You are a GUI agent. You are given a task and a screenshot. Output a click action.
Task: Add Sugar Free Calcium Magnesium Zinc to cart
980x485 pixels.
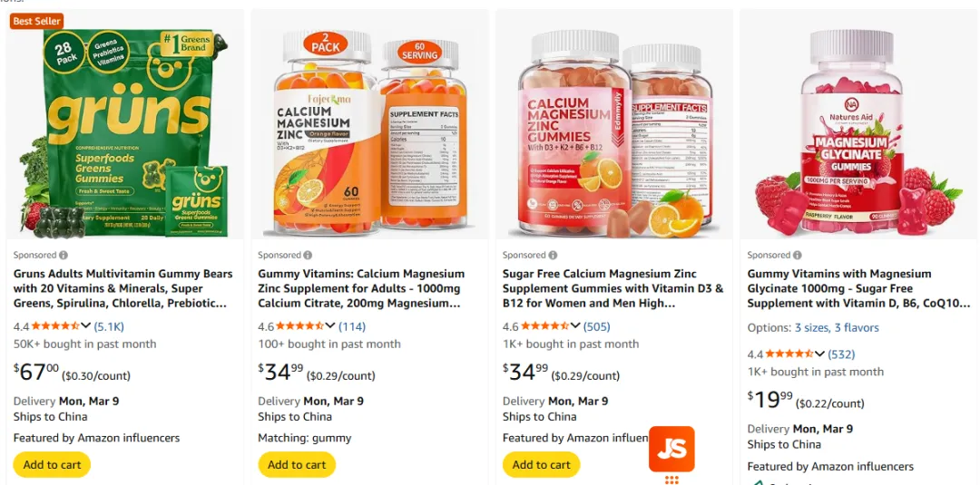(541, 464)
